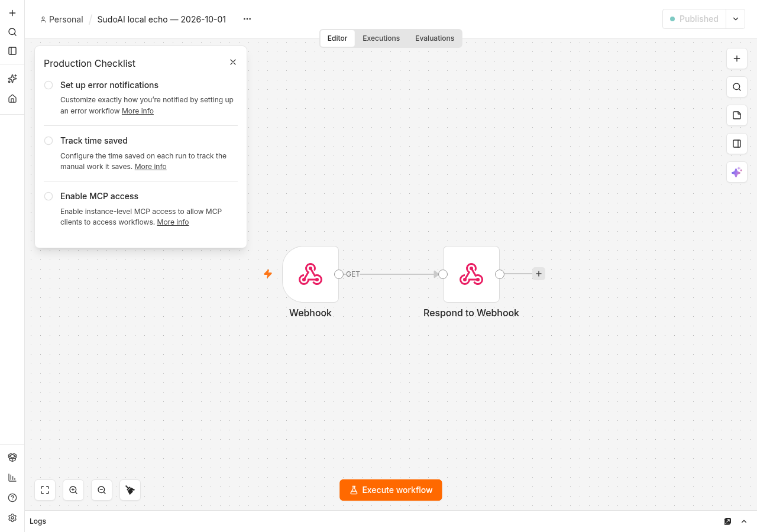Open the help question mark icon
The height and width of the screenshot is (532, 757).
point(12,498)
